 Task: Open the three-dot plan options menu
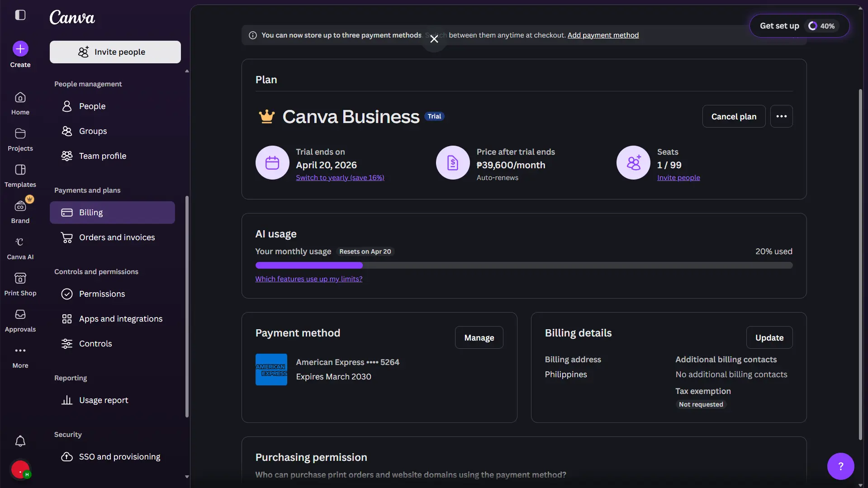pyautogui.click(x=781, y=117)
